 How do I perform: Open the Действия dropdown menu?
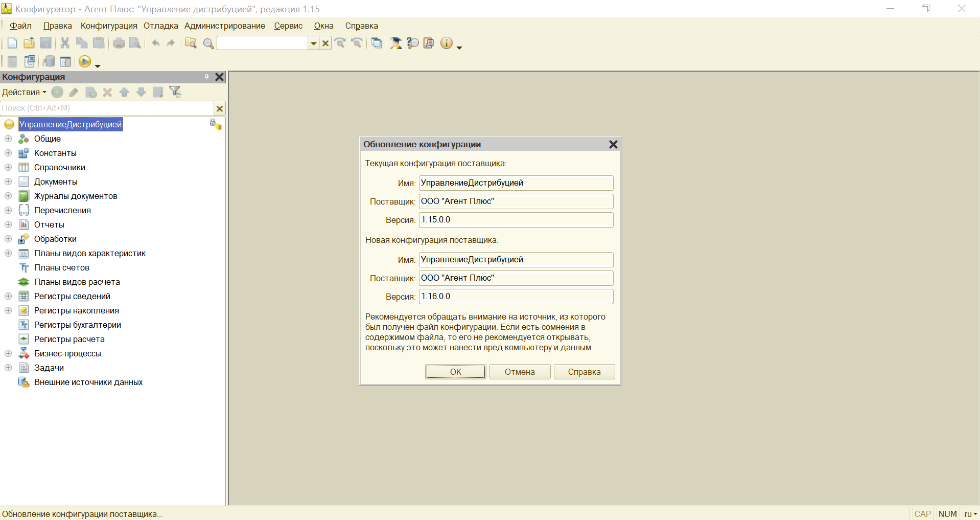pyautogui.click(x=24, y=92)
